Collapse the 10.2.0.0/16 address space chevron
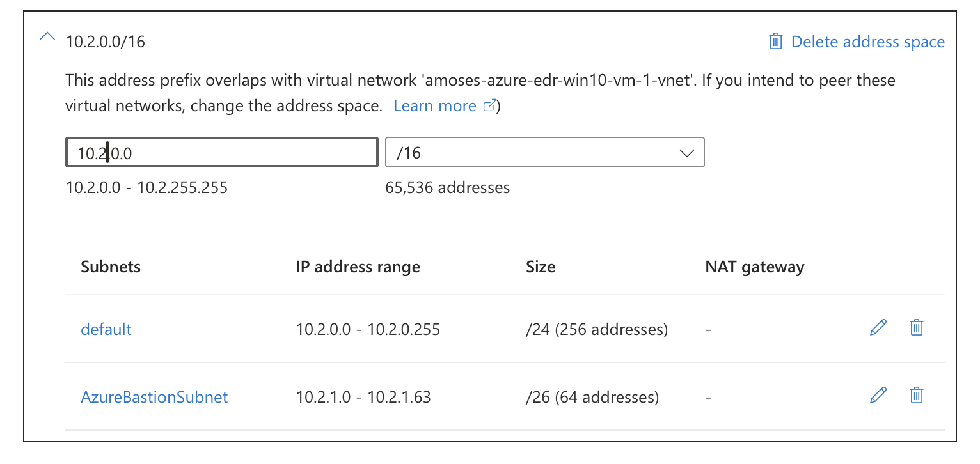980x464 pixels. point(47,37)
